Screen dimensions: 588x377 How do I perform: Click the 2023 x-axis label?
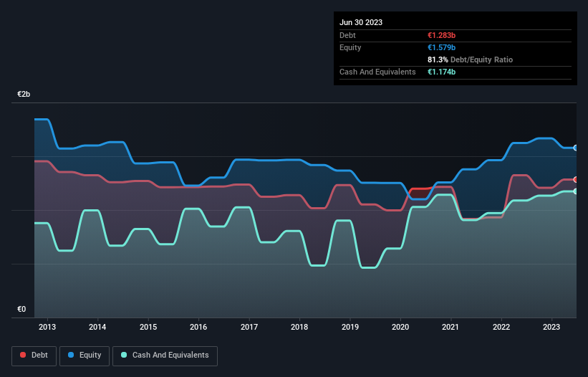[551, 327]
